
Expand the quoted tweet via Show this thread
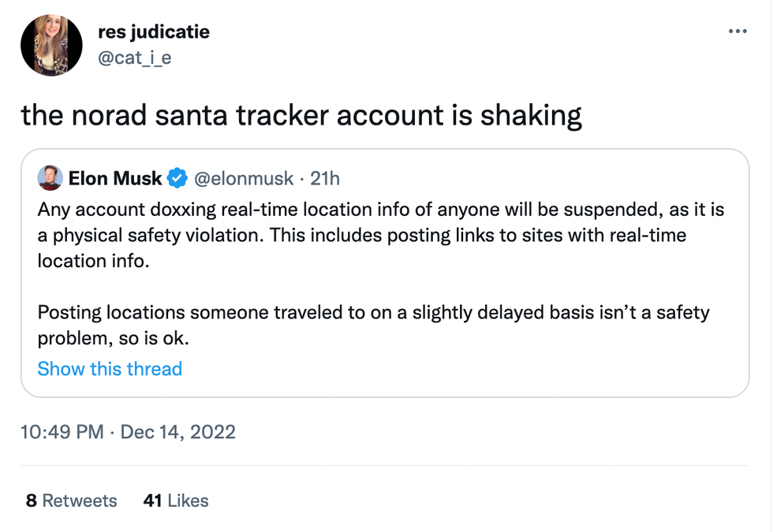click(110, 369)
